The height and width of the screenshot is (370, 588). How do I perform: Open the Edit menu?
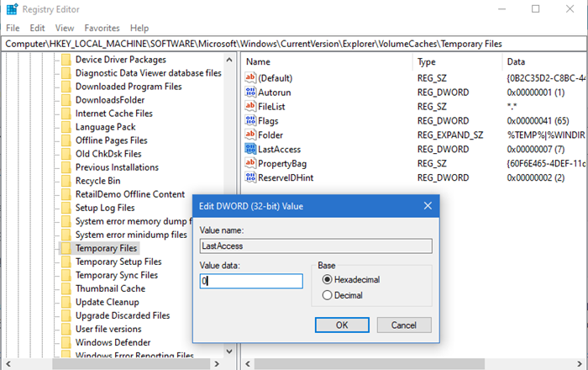tap(37, 28)
